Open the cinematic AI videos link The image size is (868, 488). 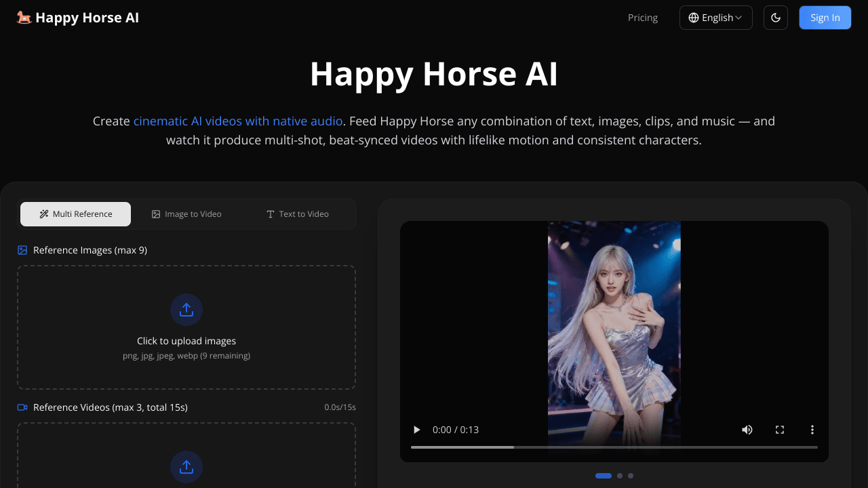click(237, 121)
